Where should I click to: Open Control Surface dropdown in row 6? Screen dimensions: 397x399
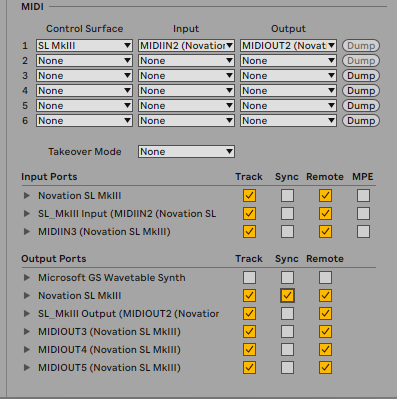click(84, 121)
